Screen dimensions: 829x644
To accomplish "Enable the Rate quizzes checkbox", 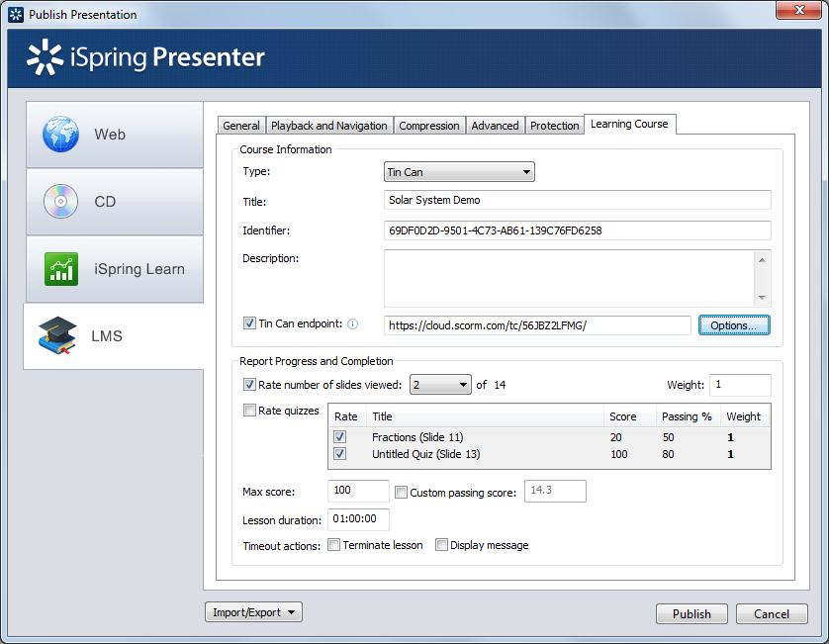I will point(249,410).
